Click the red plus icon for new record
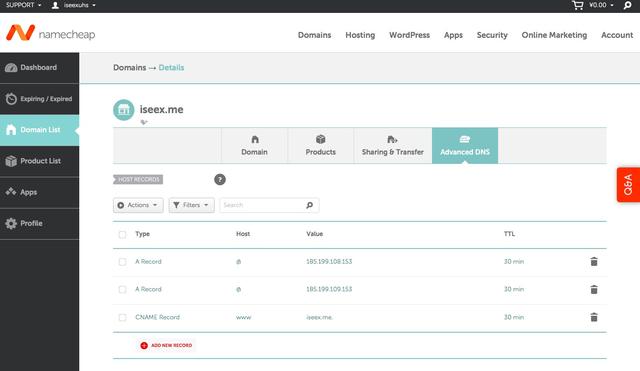The image size is (640, 371). 144,346
